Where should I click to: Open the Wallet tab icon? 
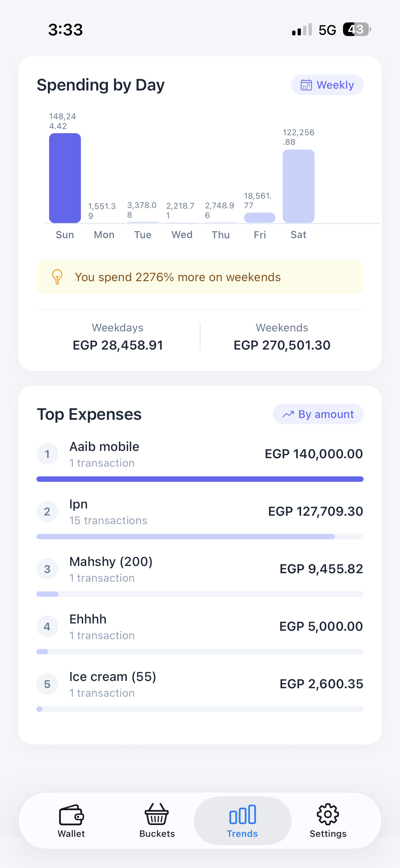[71, 814]
